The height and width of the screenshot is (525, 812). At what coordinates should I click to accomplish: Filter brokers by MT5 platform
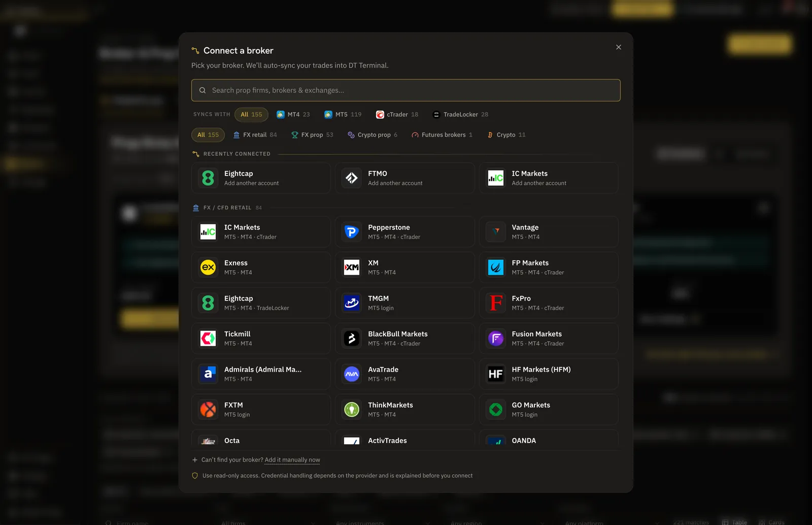343,115
